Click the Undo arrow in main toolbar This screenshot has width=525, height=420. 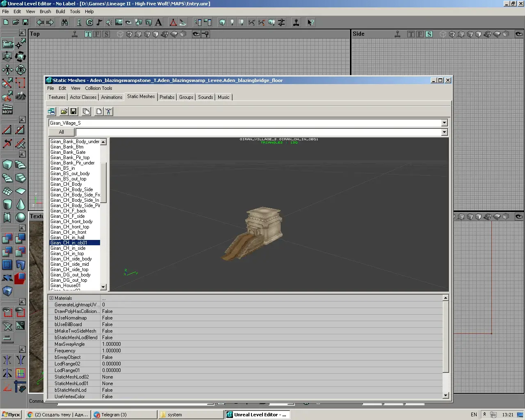[40, 23]
